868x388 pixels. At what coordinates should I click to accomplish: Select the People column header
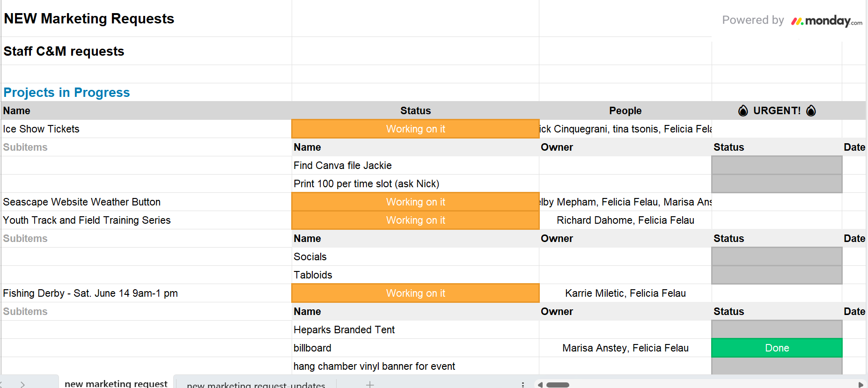coord(625,110)
